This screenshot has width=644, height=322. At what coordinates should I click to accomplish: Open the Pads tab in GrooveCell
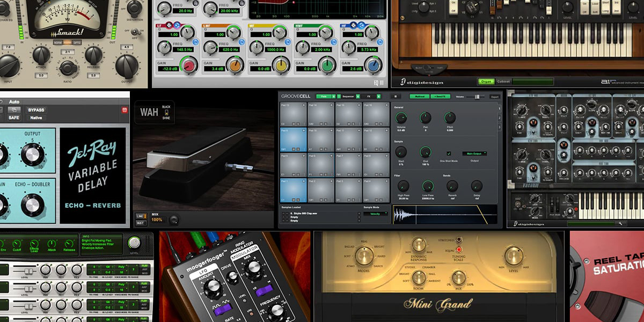click(x=323, y=97)
